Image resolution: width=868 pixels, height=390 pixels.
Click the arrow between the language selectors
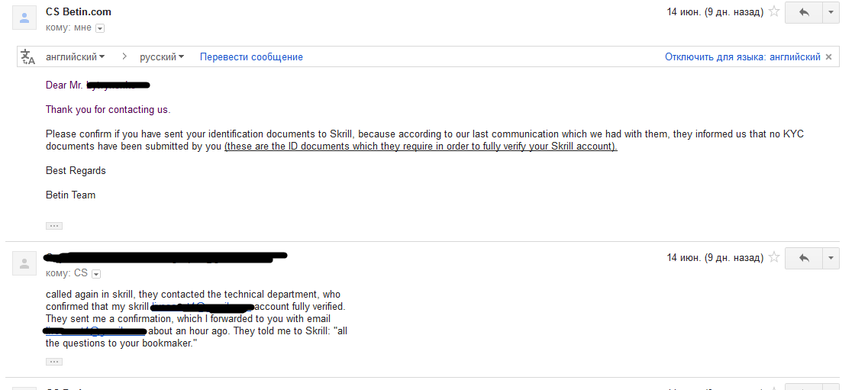click(x=124, y=56)
